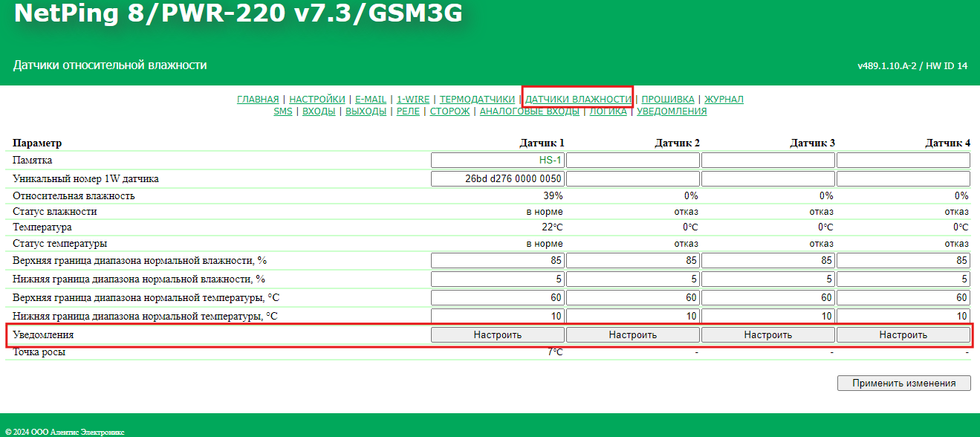980x437 pixels.
Task: Click lower temperature limit field for Датчик 4
Action: (903, 317)
